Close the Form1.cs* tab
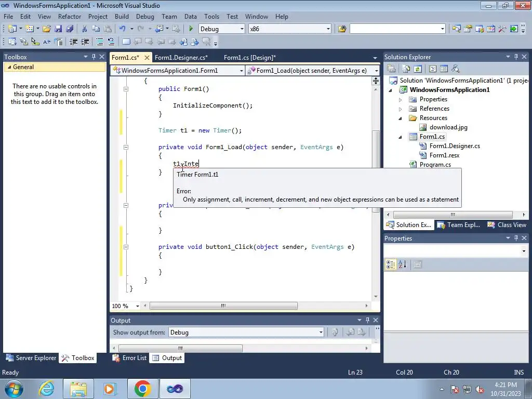532x399 pixels. 147,58
